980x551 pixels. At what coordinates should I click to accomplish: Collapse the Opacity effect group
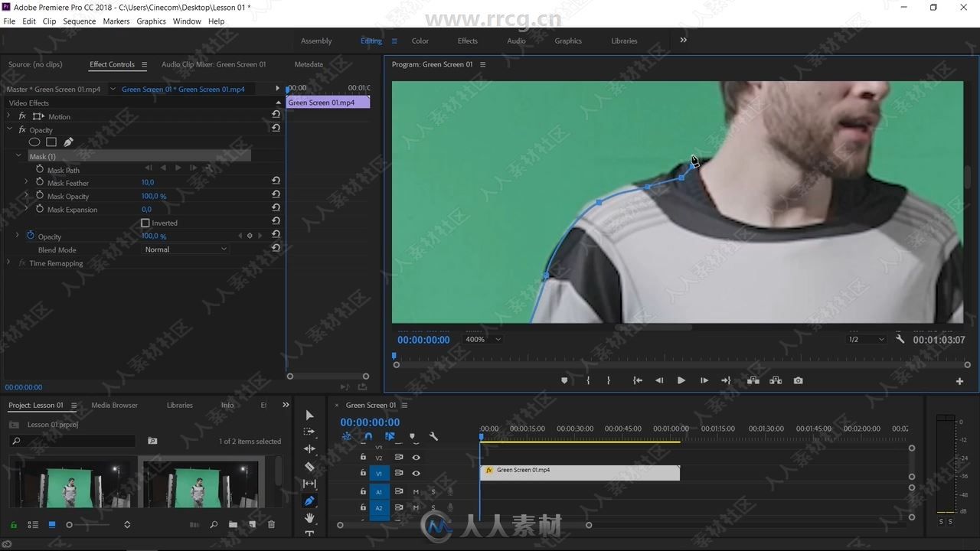9,129
